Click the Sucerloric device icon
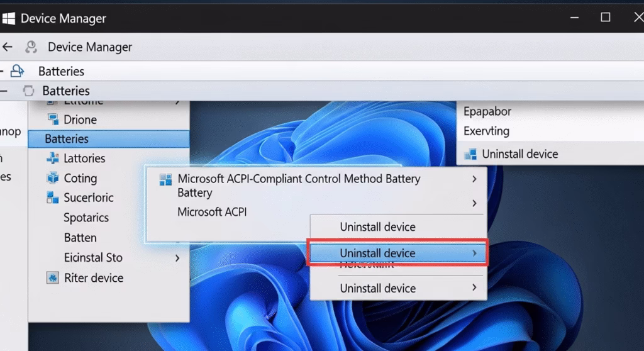The height and width of the screenshot is (351, 644). point(53,198)
